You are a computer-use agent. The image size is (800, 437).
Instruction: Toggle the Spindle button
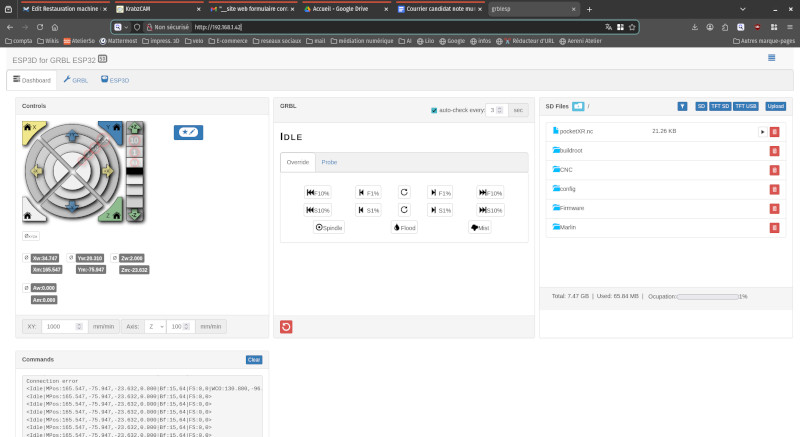click(329, 228)
